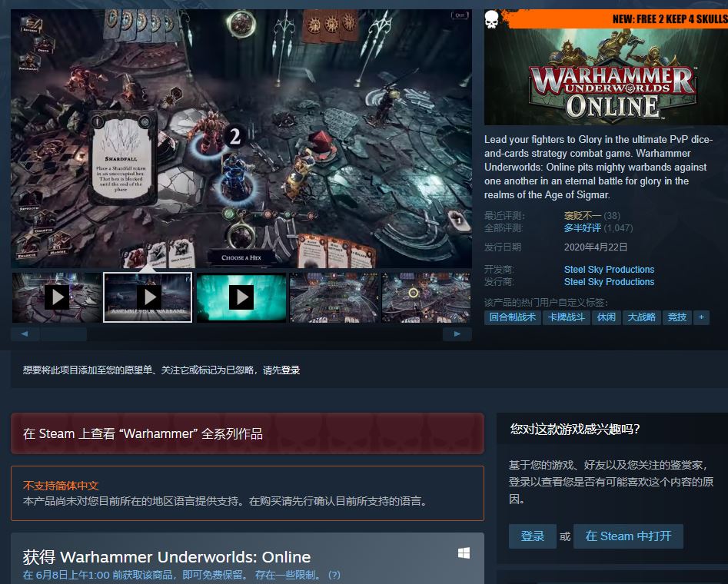Select the 卡牌战斗 tag
The image size is (728, 584).
coord(567,317)
